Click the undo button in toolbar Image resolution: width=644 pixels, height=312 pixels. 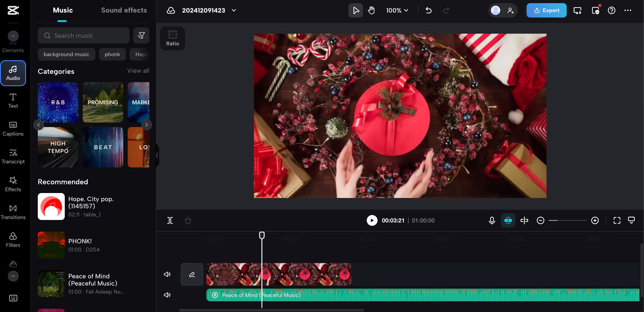[428, 10]
